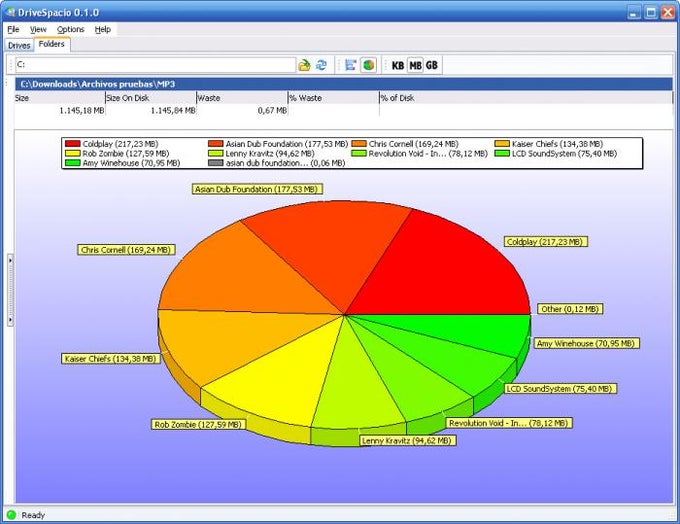Click the Kaiser Chiefs (134,38 MB) pie label
680x524 pixels.
tap(111, 359)
